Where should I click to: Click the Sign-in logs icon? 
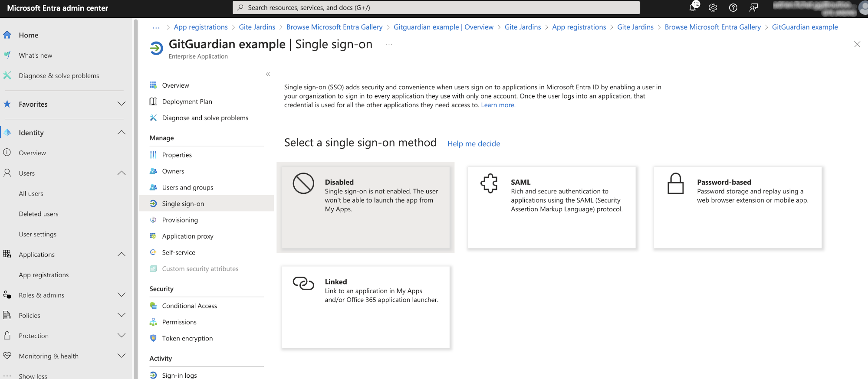[153, 375]
